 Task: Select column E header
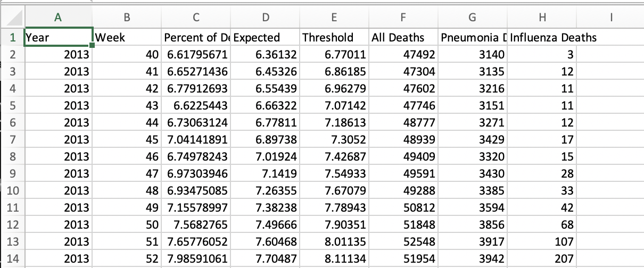click(x=333, y=18)
